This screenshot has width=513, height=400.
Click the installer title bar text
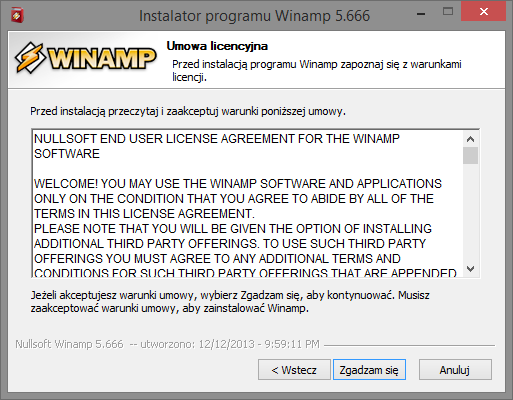pos(254,16)
